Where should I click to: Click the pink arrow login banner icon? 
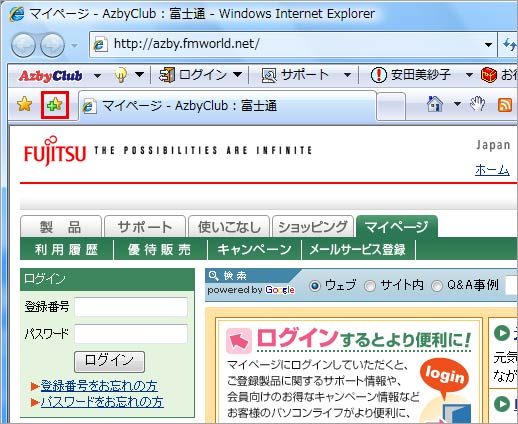tap(239, 340)
